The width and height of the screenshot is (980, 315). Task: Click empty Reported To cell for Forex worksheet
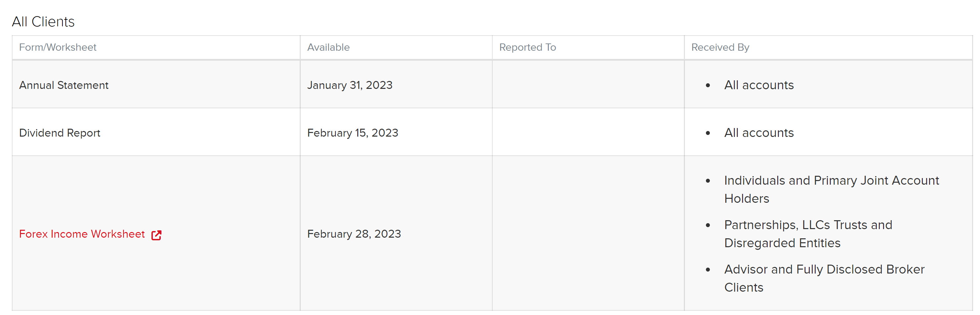(588, 233)
